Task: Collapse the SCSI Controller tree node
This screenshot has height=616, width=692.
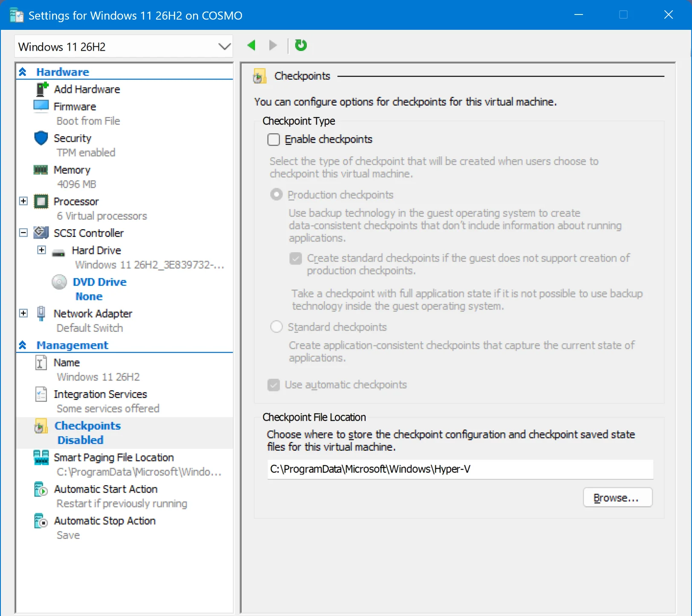Action: pos(23,233)
